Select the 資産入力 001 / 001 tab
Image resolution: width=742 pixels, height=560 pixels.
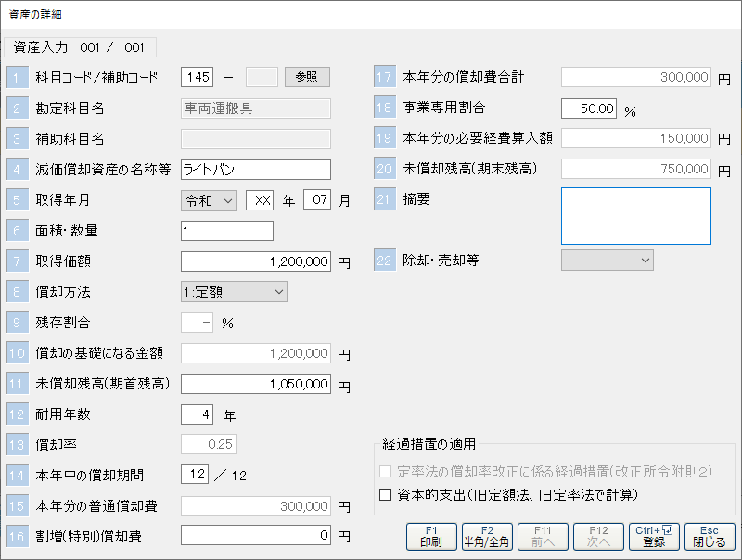[80, 47]
